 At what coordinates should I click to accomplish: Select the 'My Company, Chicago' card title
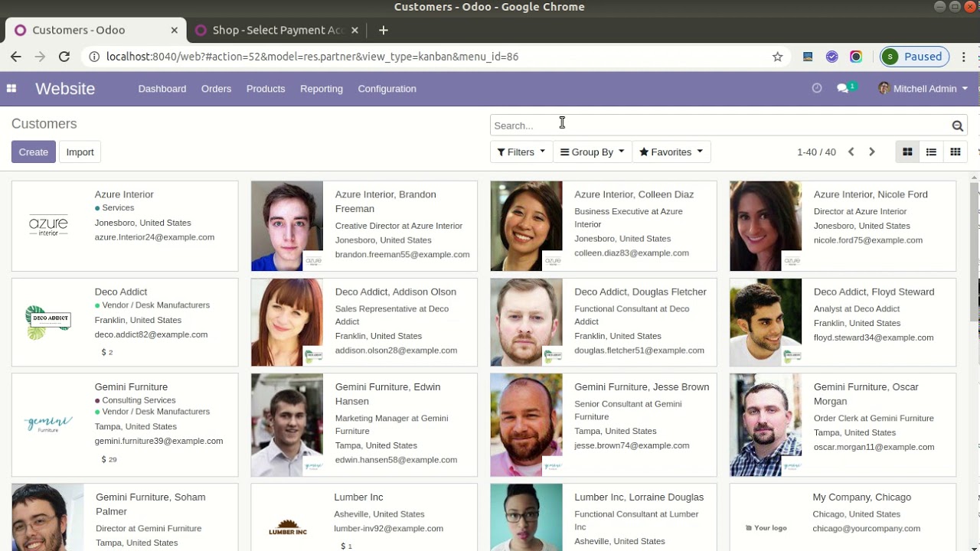[x=861, y=497]
